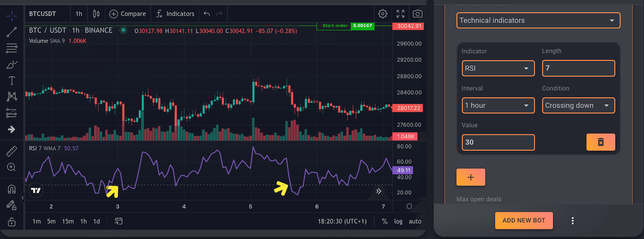The image size is (644, 239).
Task: Take a chart snapshot with camera icon
Action: click(418, 14)
